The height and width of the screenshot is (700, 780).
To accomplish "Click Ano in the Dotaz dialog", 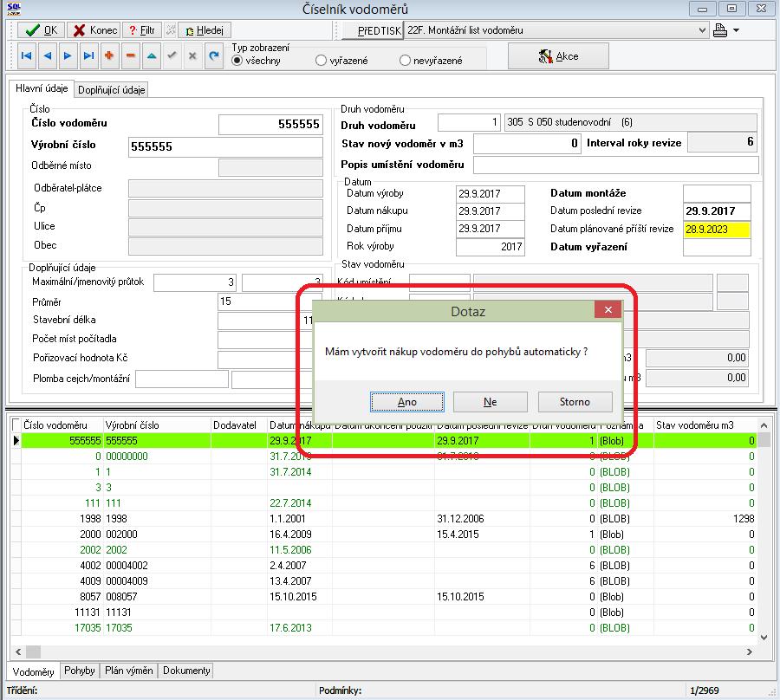I will tap(407, 402).
